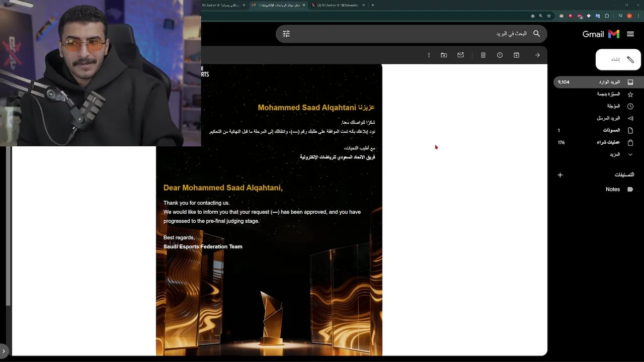Click the vertical scrollbar on the left edge

tap(8, 226)
